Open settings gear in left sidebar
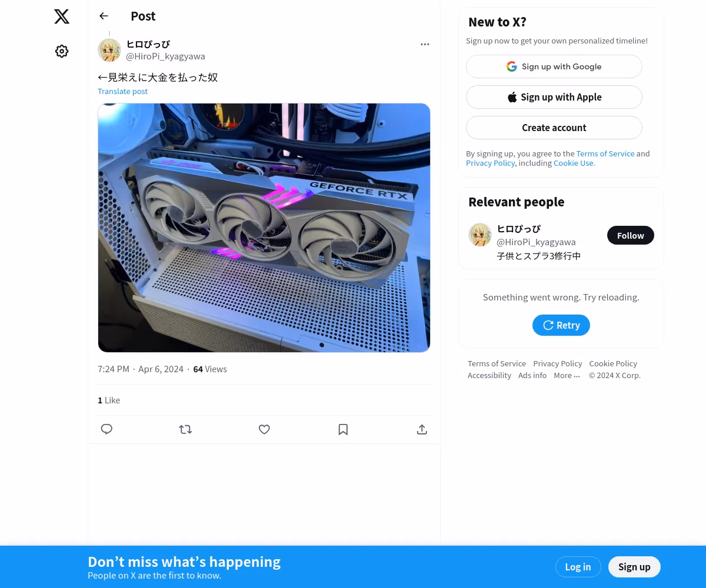Screen dimensions: 706x588 pos(62,51)
